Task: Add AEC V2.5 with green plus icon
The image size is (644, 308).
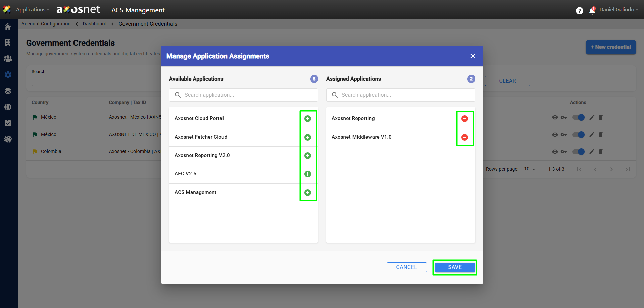Action: coord(307,174)
